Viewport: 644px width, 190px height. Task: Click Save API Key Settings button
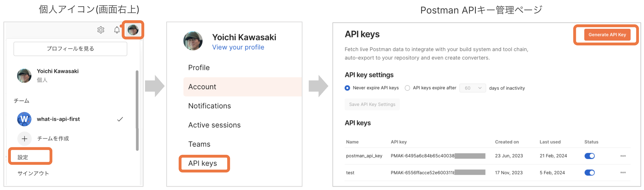point(372,104)
